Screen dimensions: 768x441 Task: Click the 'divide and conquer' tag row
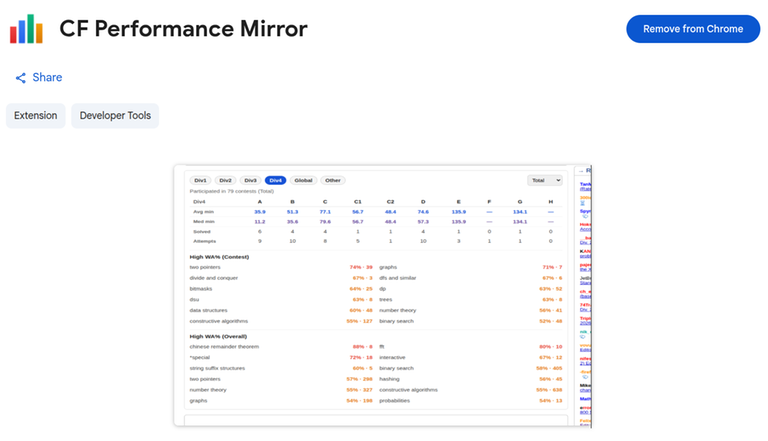tap(281, 278)
